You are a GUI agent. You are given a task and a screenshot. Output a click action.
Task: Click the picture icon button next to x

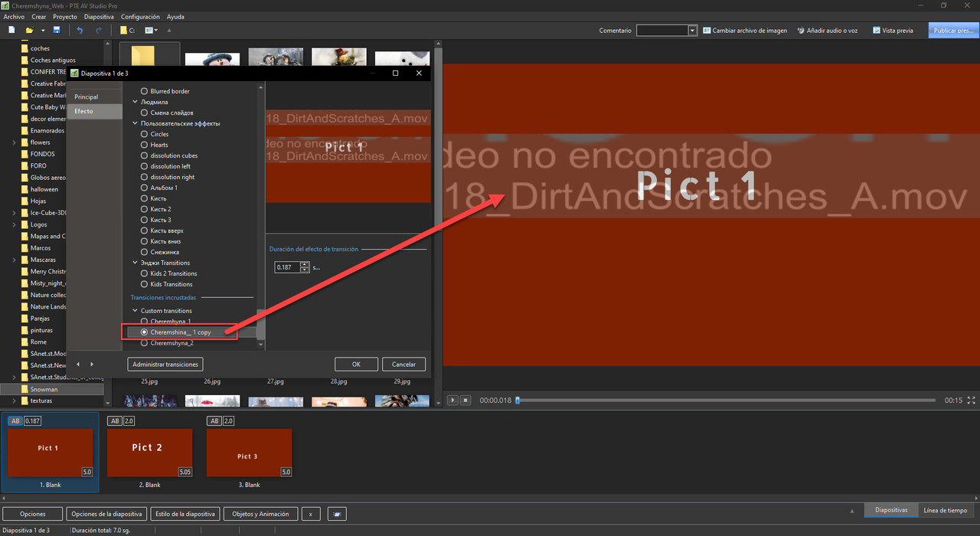pyautogui.click(x=338, y=514)
